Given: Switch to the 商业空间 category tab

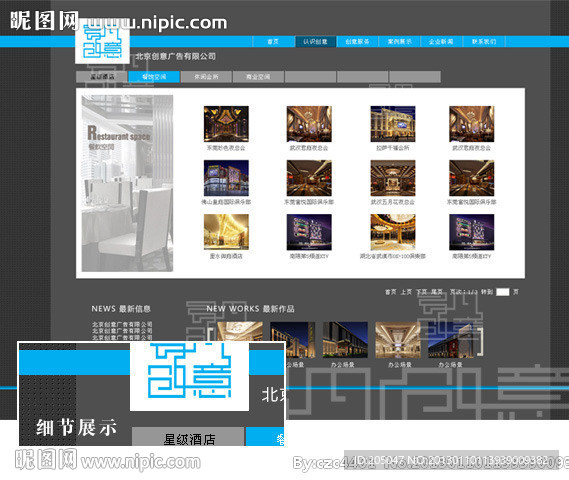Looking at the screenshot, I should [x=258, y=77].
